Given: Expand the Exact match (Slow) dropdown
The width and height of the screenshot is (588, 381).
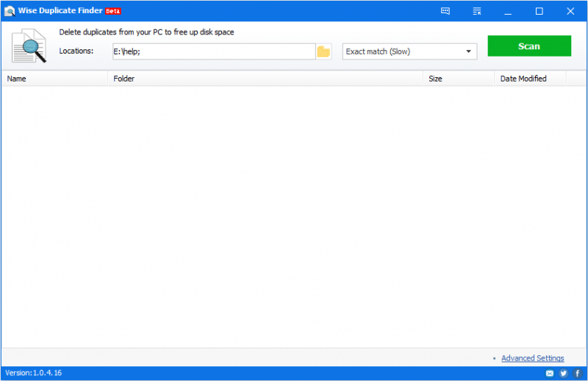Looking at the screenshot, I should [x=409, y=51].
